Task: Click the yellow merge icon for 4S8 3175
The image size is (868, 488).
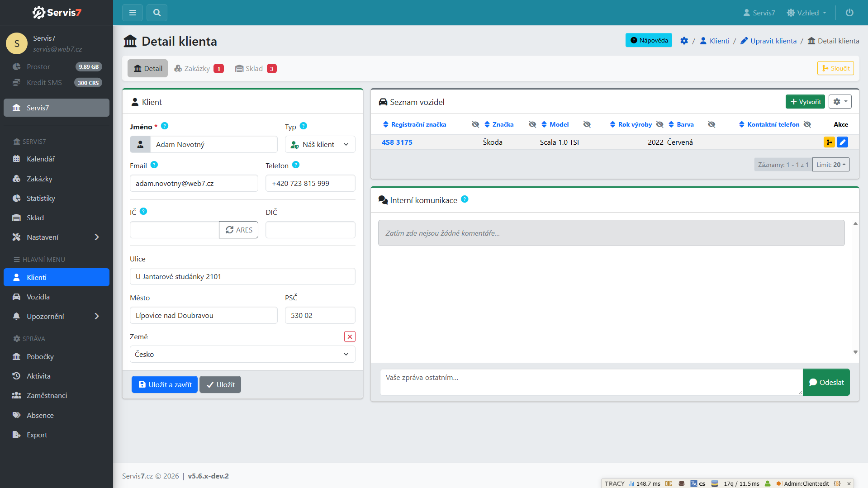Action: point(829,142)
